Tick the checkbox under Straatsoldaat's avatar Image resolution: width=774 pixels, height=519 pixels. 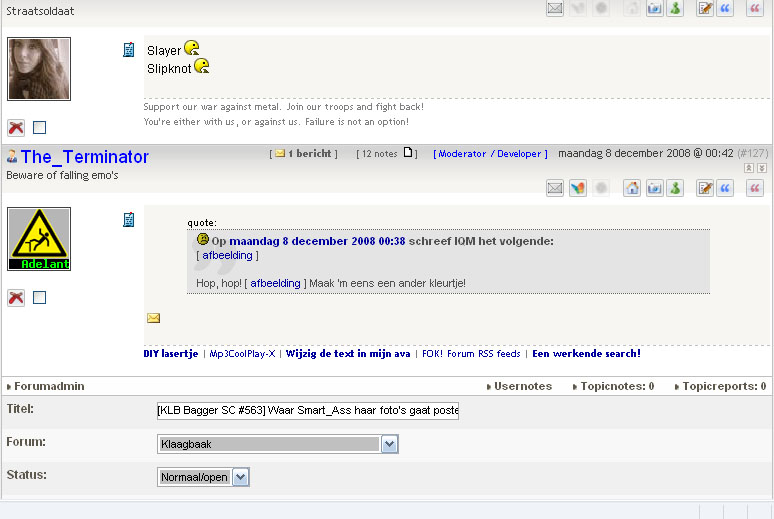coord(39,128)
